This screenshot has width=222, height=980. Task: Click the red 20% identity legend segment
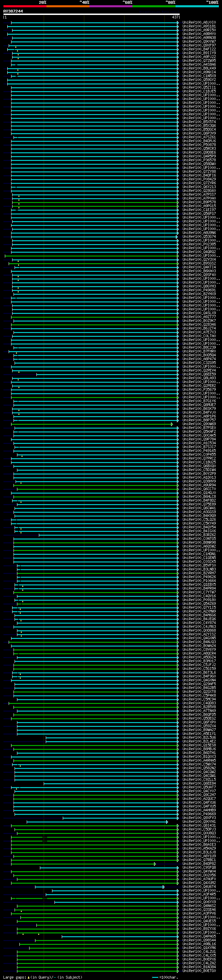tap(25, 6)
